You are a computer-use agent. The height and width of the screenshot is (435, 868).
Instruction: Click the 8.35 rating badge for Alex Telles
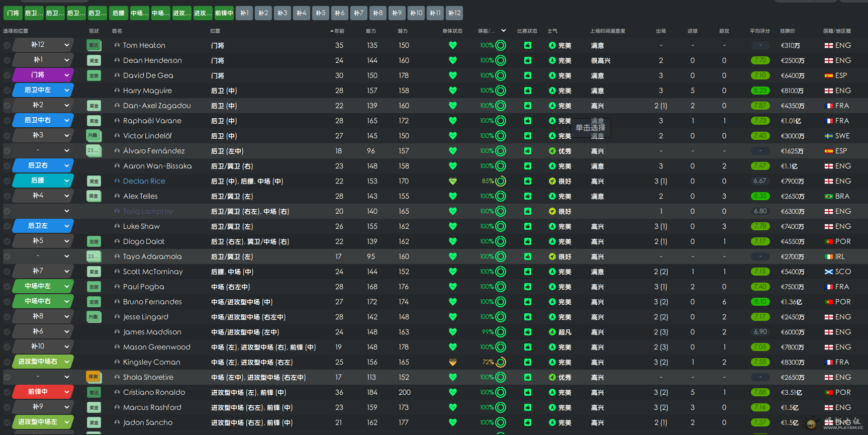coord(760,196)
